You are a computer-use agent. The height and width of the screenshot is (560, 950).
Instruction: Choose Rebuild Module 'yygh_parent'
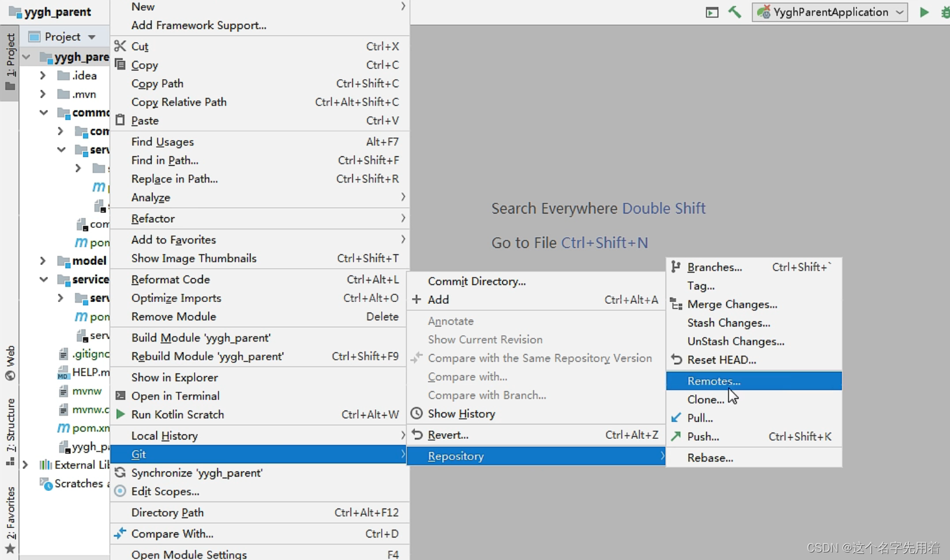pyautogui.click(x=259, y=356)
